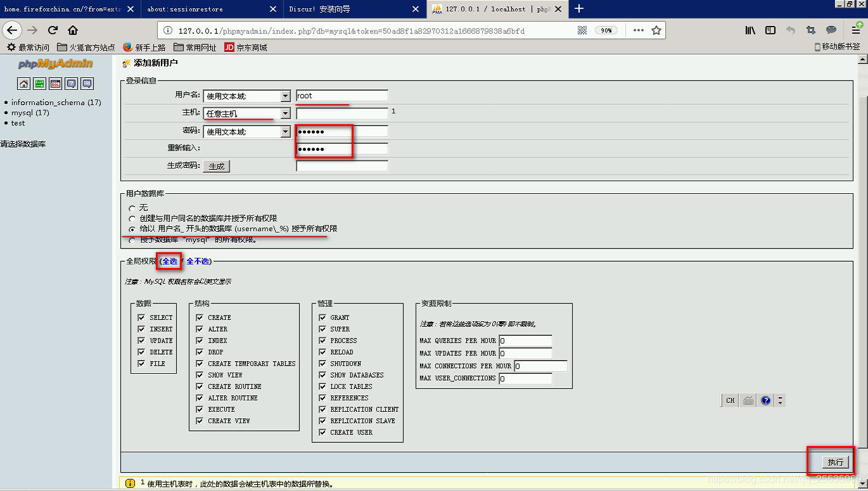Open the Firefox hamburger menu
Image resolution: width=868 pixels, height=491 pixels.
click(856, 30)
